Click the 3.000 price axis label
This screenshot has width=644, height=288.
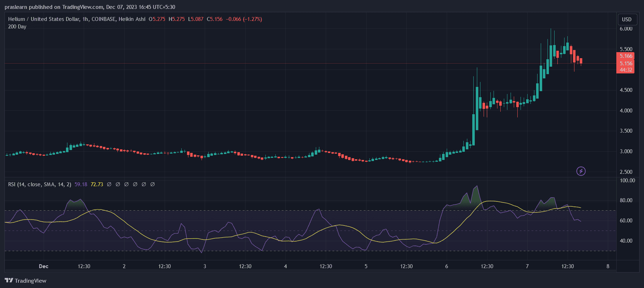626,151
